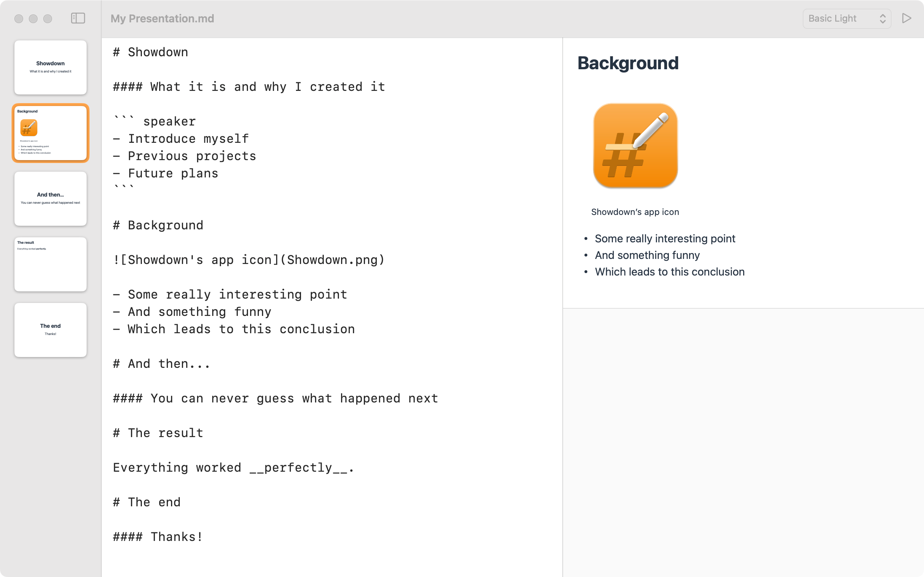This screenshot has width=924, height=577.
Task: Click the red close window button
Action: (x=19, y=19)
